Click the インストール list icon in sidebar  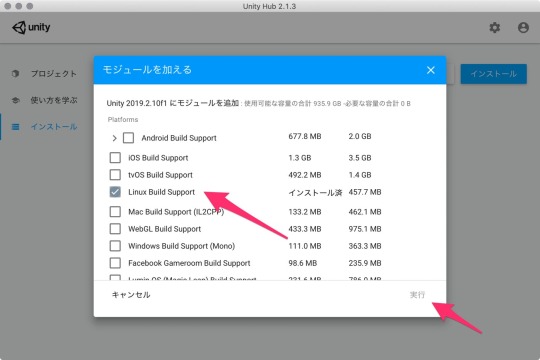(x=15, y=127)
